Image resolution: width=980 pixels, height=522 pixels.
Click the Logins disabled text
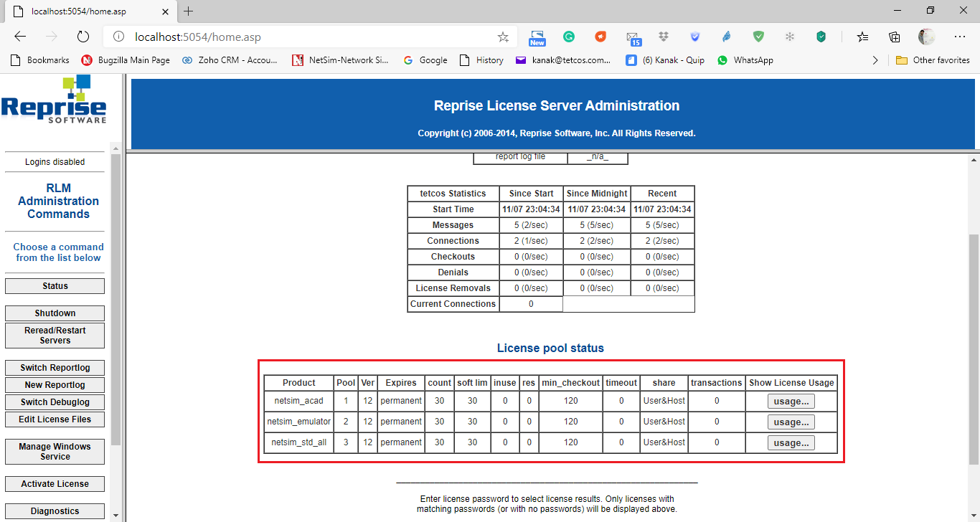coord(55,162)
